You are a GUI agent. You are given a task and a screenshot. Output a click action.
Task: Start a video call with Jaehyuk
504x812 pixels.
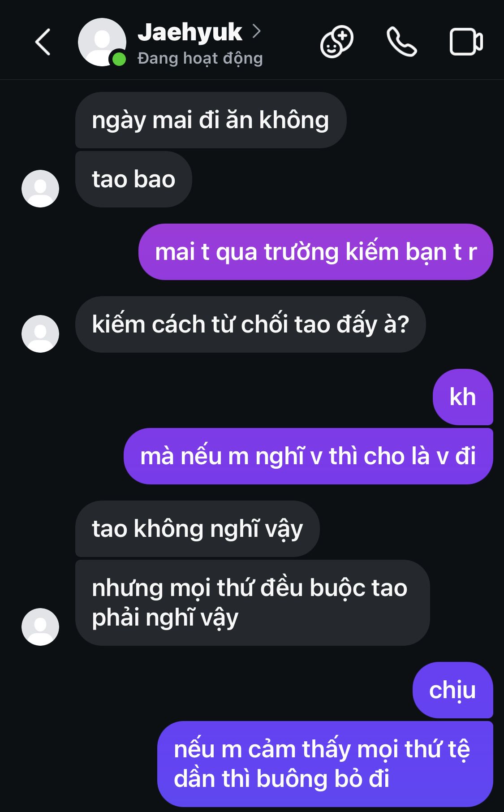pyautogui.click(x=466, y=42)
